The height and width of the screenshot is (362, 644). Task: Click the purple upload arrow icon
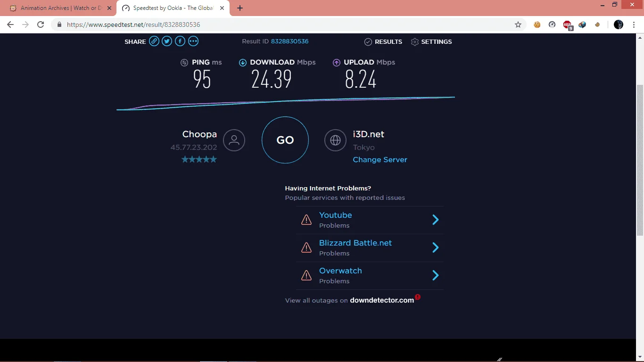pos(336,63)
